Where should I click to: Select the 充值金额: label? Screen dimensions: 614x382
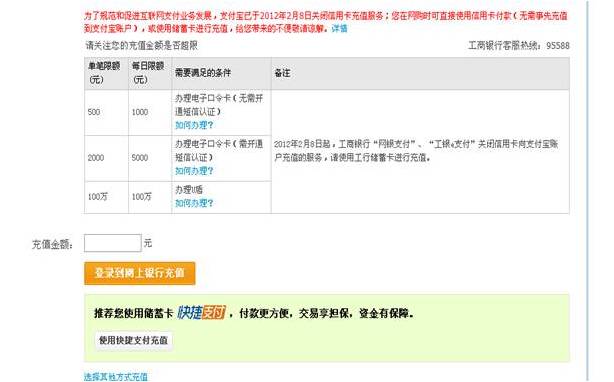click(52, 245)
